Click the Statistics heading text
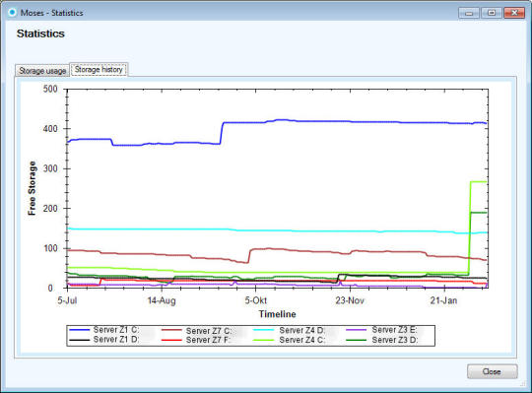This screenshot has height=393, width=532. click(40, 33)
